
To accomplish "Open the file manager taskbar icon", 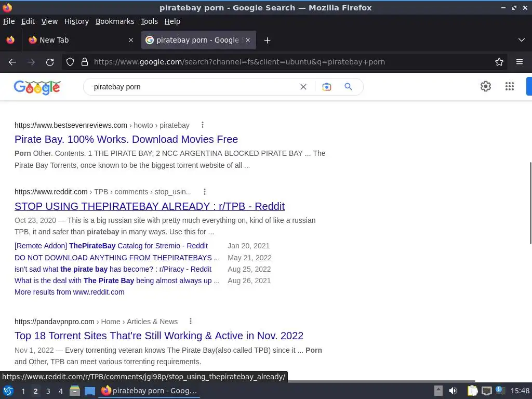I will [75, 391].
